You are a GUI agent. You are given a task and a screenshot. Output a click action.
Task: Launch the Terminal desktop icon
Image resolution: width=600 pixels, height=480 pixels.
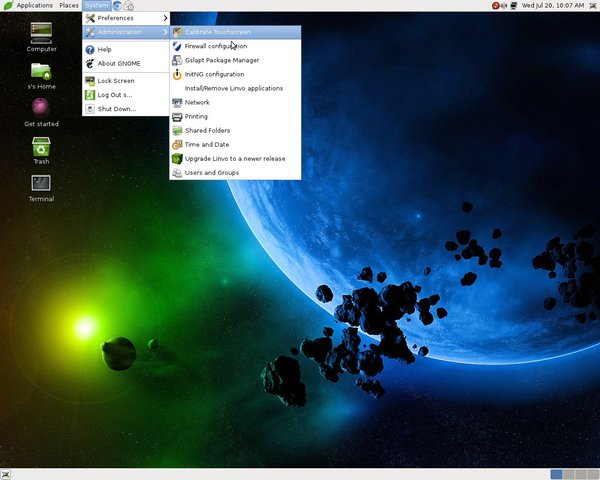pos(41,188)
